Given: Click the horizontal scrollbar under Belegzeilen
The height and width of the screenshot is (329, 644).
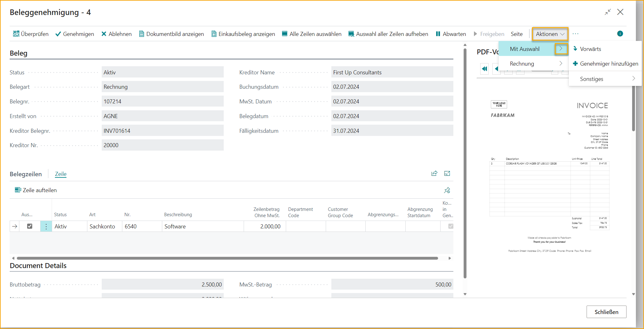Looking at the screenshot, I should coord(227,258).
